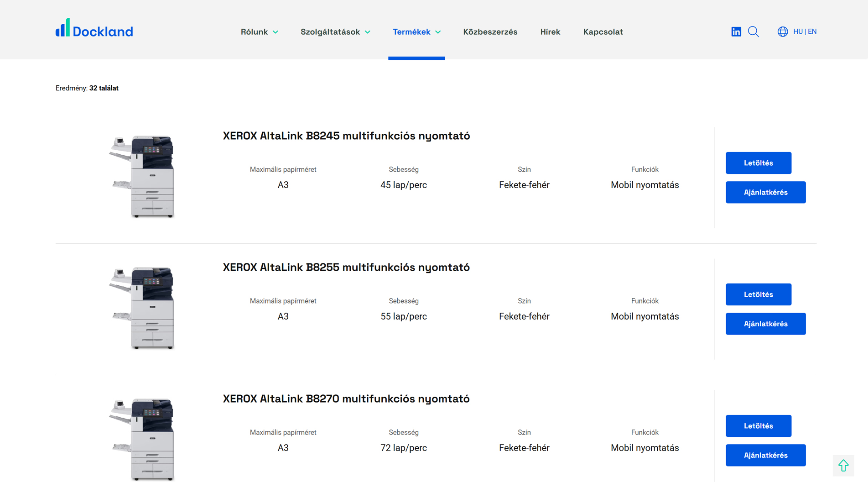Screen dimensions: 868x493
Task: Open XEROX AltaLink B8245 product title
Action: coord(346,136)
